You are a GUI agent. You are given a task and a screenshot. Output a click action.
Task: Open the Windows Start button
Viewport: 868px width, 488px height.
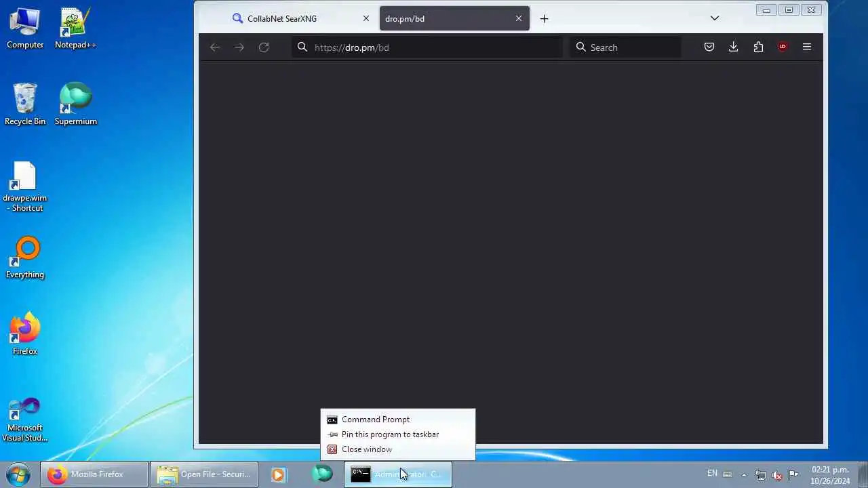(18, 474)
